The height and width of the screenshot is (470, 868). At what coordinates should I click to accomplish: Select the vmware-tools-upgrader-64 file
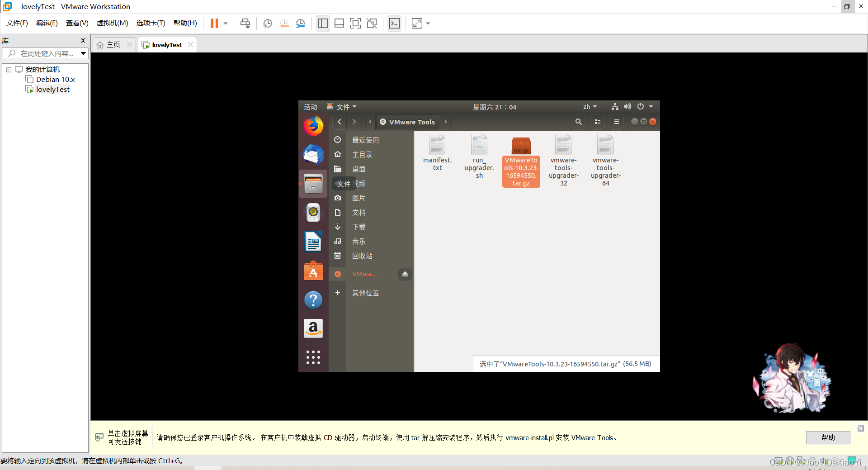pos(605,161)
